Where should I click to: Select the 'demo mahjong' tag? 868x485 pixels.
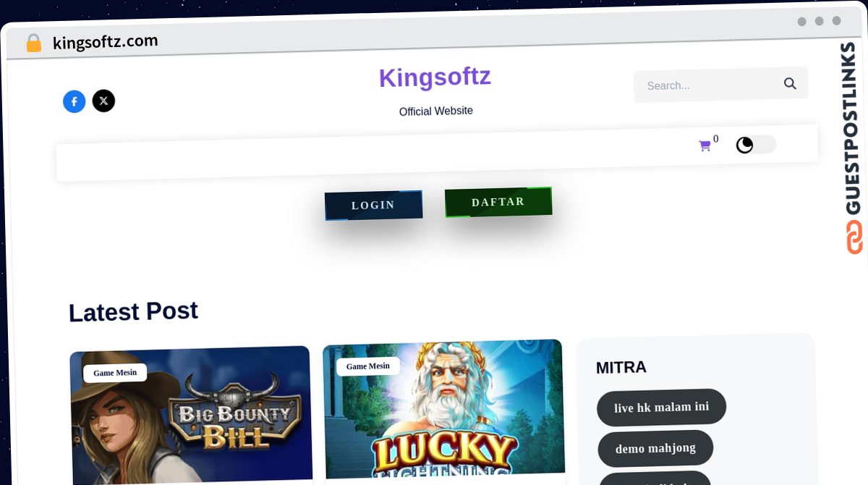click(655, 448)
